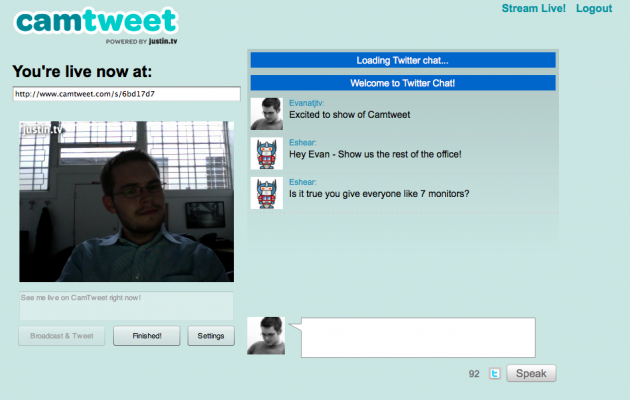
Task: Open the Stream Live! link
Action: [534, 8]
